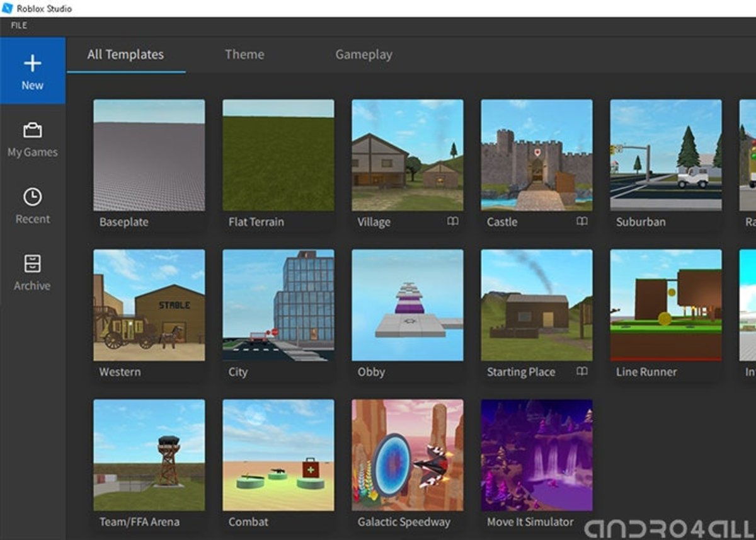The image size is (756, 540).
Task: Select the All Templates tab
Action: tap(125, 55)
